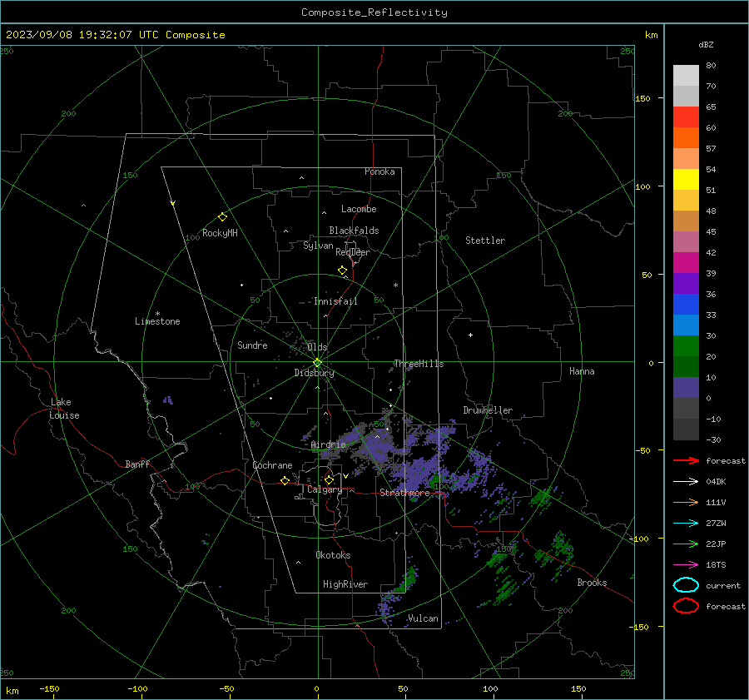Viewport: 749px width, 700px height.
Task: Click the Okotoks city label
Action: click(x=333, y=555)
